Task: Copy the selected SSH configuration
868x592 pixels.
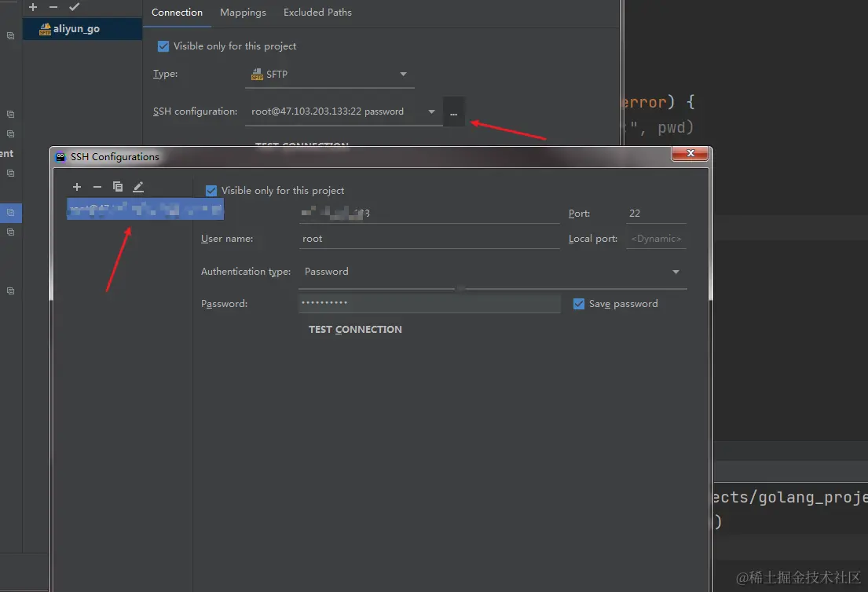Action: (x=117, y=187)
